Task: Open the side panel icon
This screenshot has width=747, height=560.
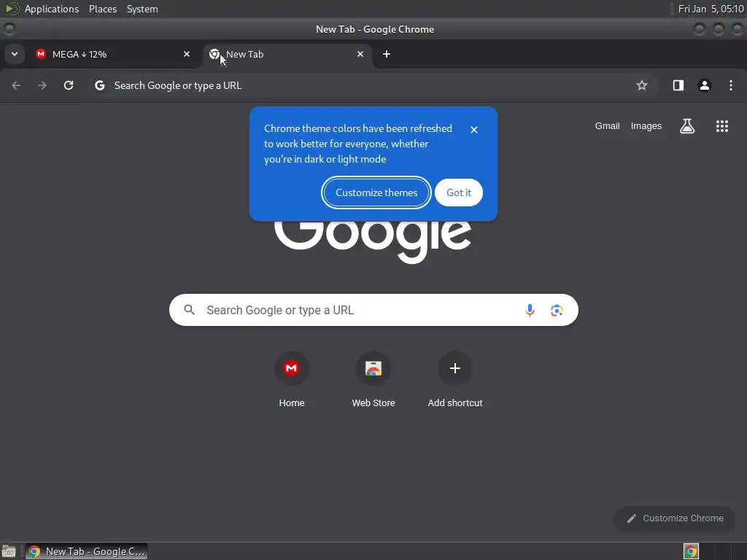Action: [678, 85]
